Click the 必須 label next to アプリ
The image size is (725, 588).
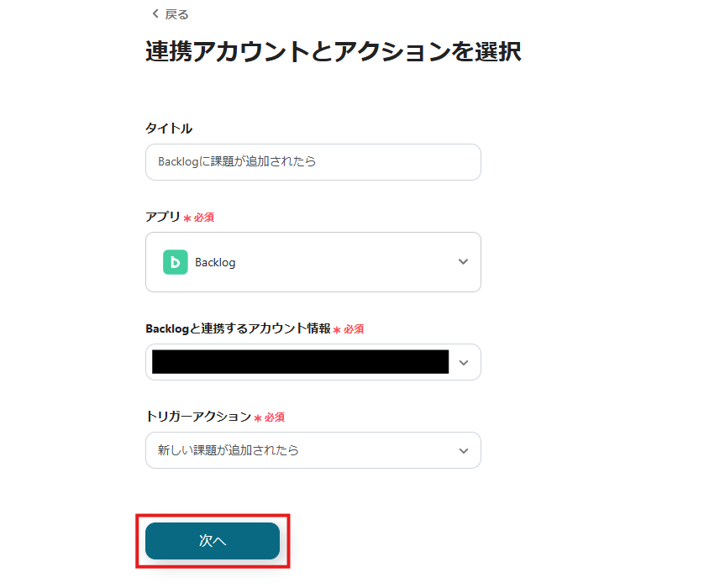(x=204, y=217)
